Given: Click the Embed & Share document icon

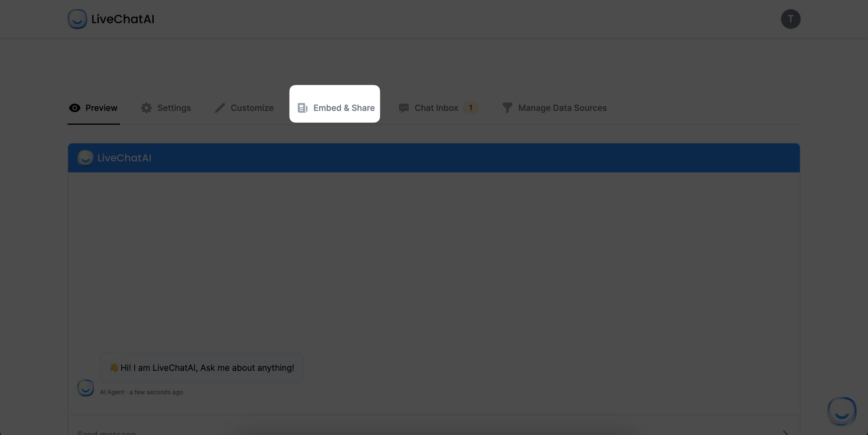Looking at the screenshot, I should [302, 108].
